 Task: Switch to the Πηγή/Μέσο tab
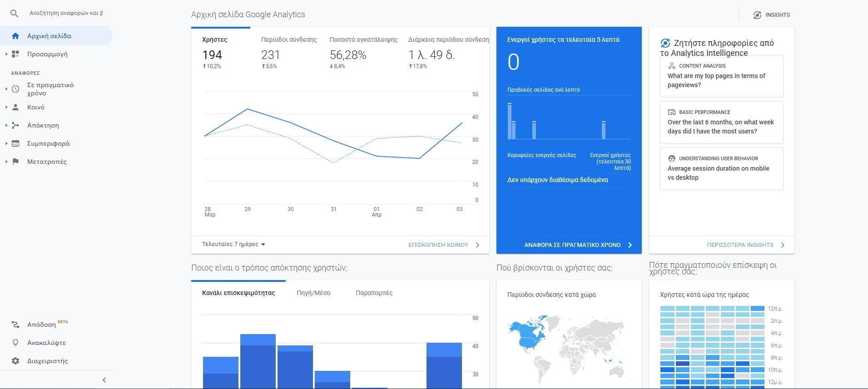pyautogui.click(x=313, y=293)
